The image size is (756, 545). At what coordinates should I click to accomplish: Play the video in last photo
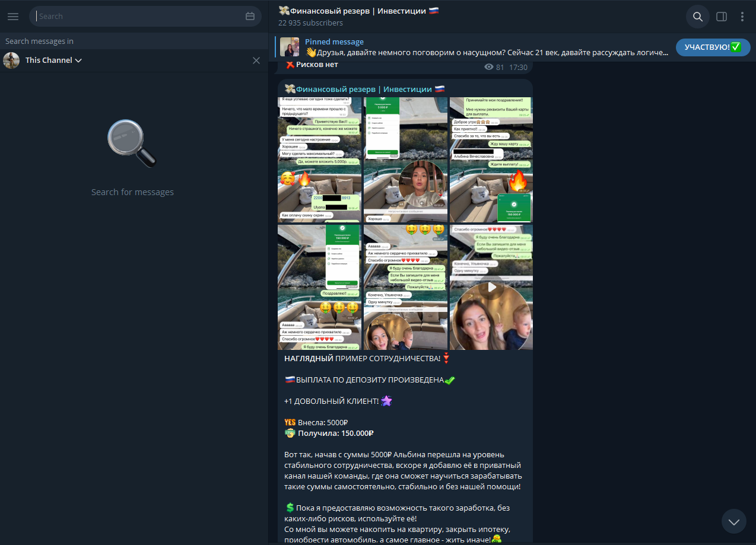(491, 287)
